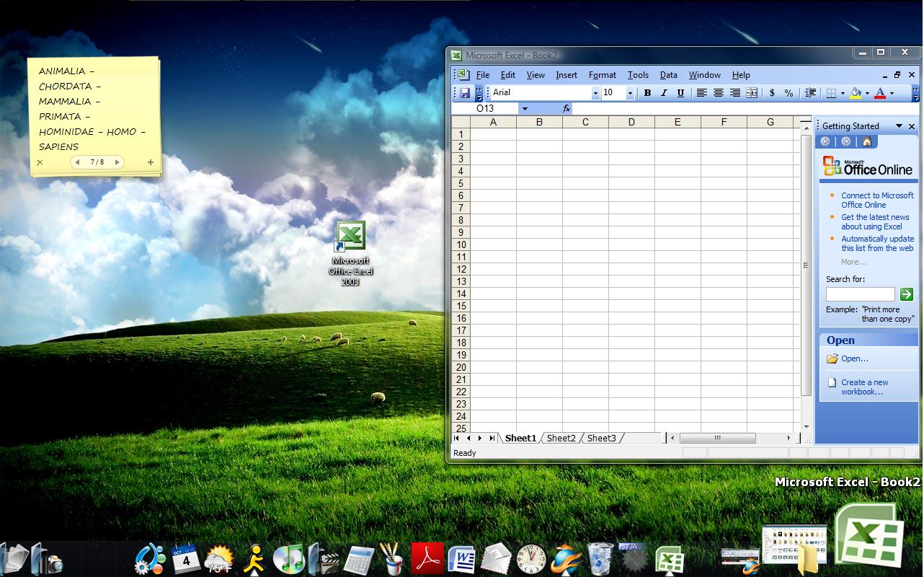Open the Format menu
Screen dimensions: 924x577
[603, 75]
